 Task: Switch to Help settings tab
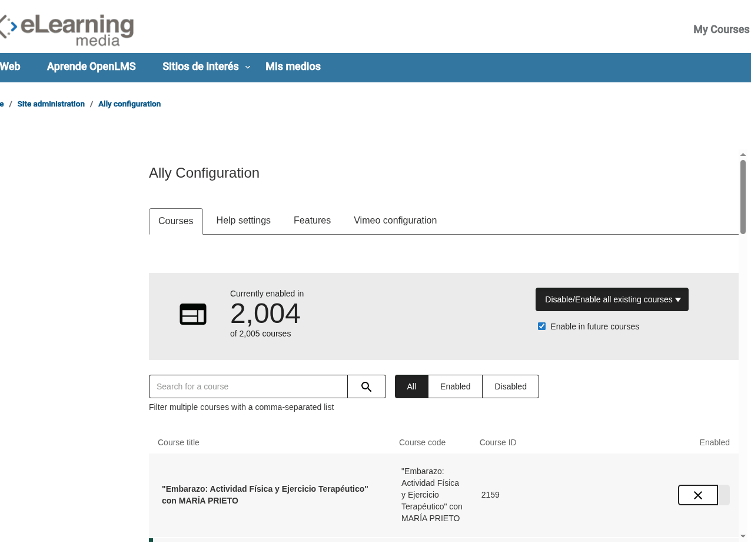244,221
